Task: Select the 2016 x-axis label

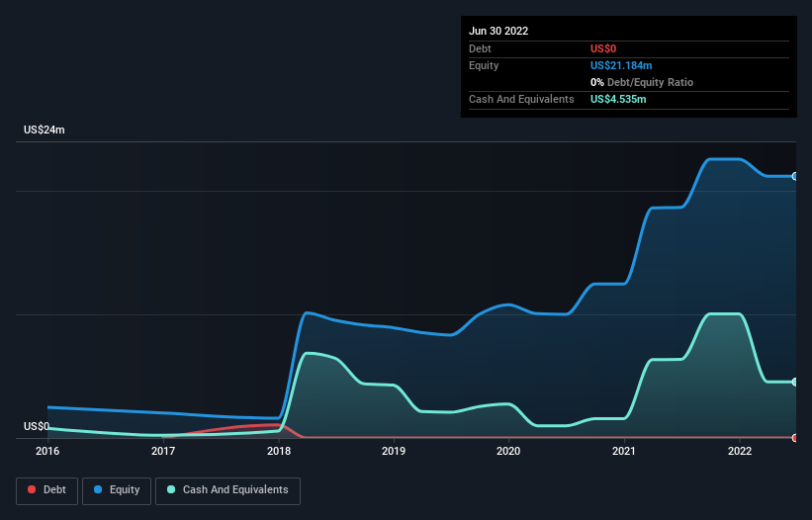Action: [x=47, y=451]
